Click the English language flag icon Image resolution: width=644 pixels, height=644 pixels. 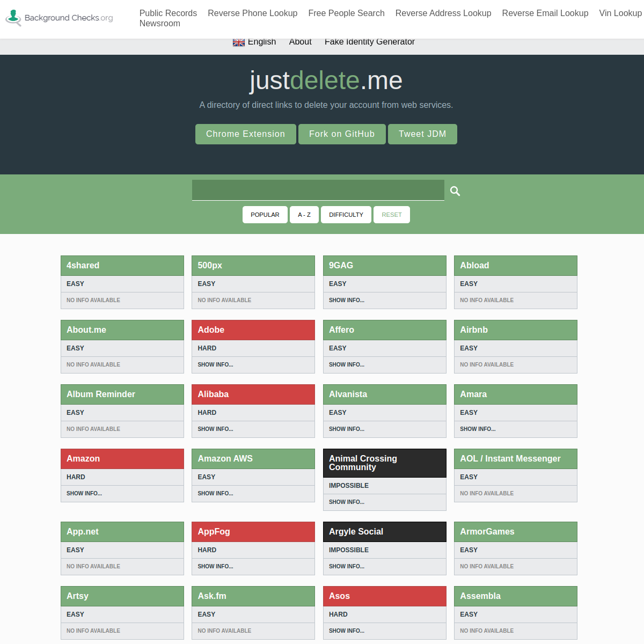239,42
